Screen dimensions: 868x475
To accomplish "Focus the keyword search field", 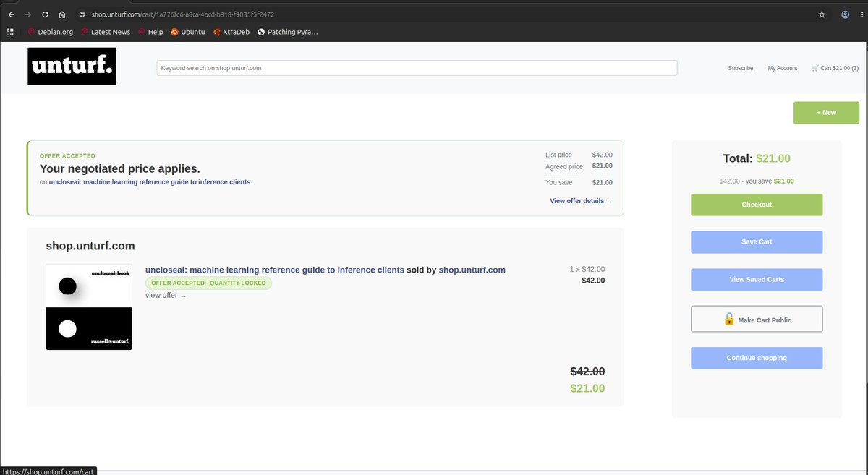I will click(417, 68).
